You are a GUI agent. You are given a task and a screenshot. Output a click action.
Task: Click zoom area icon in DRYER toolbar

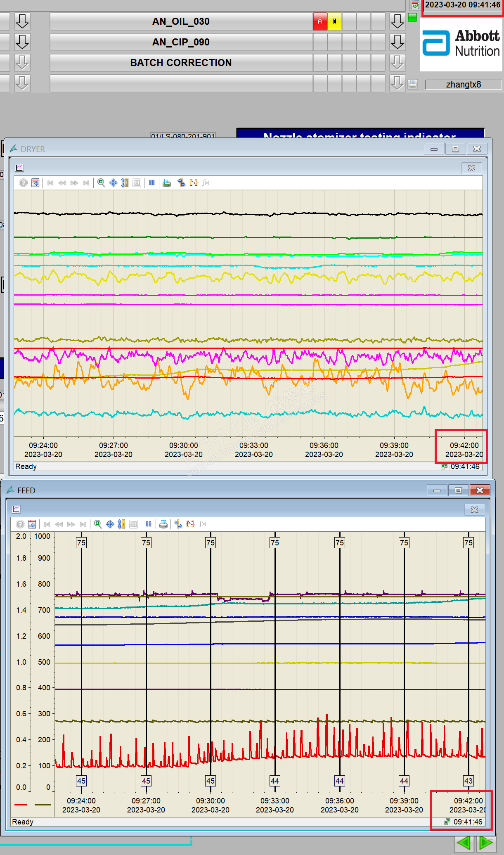[101, 182]
